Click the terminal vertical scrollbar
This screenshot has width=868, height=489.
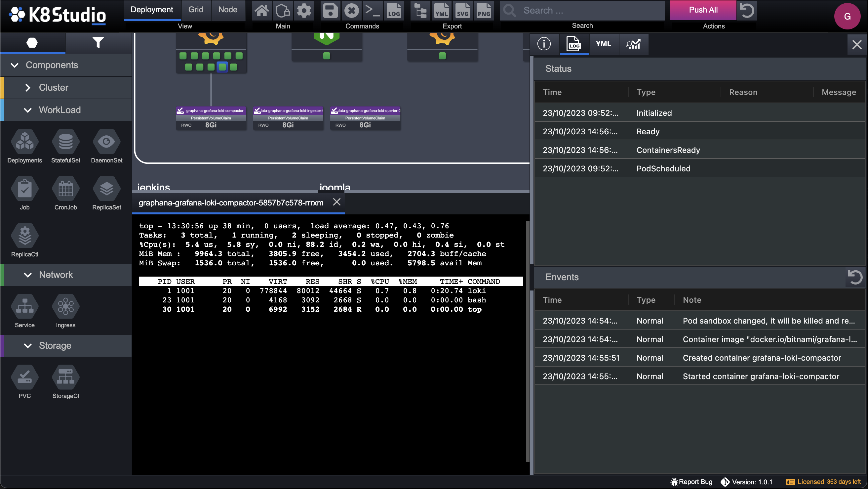527,341
